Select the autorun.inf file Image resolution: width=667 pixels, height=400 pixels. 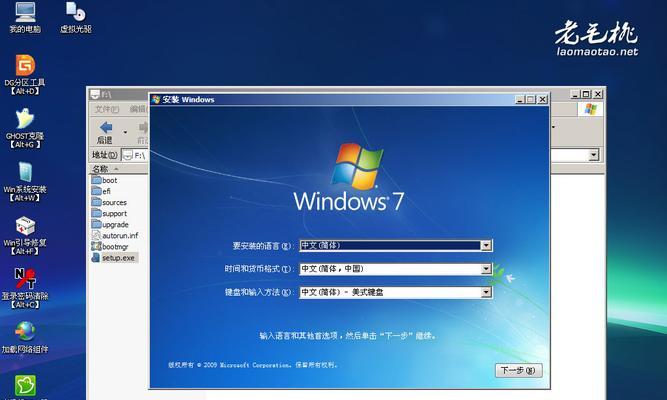(x=115, y=235)
